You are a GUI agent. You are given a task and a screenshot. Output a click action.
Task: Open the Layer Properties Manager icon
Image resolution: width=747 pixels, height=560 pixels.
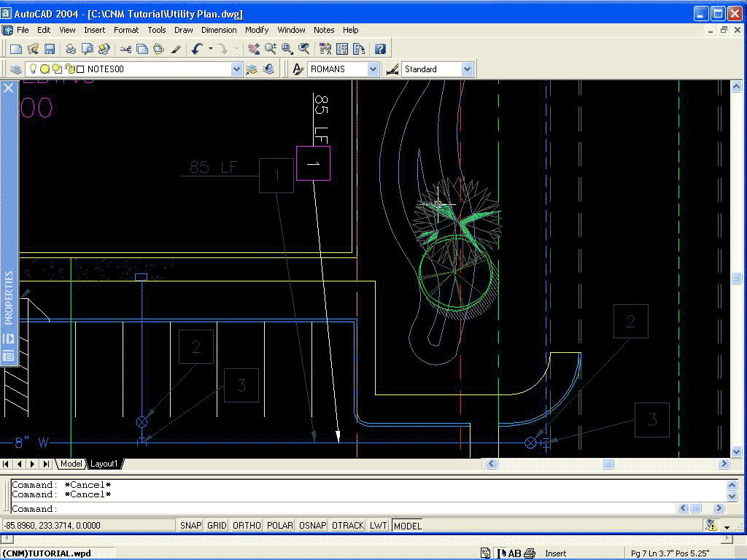[x=16, y=69]
